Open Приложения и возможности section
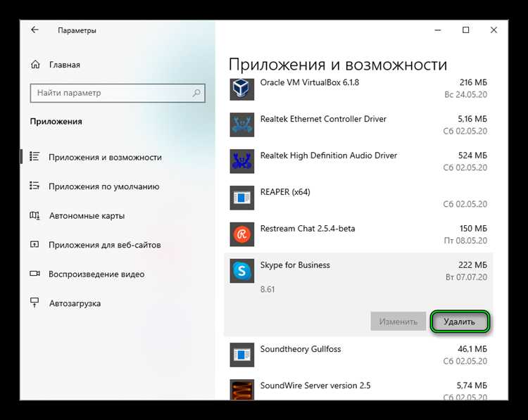 coord(105,157)
